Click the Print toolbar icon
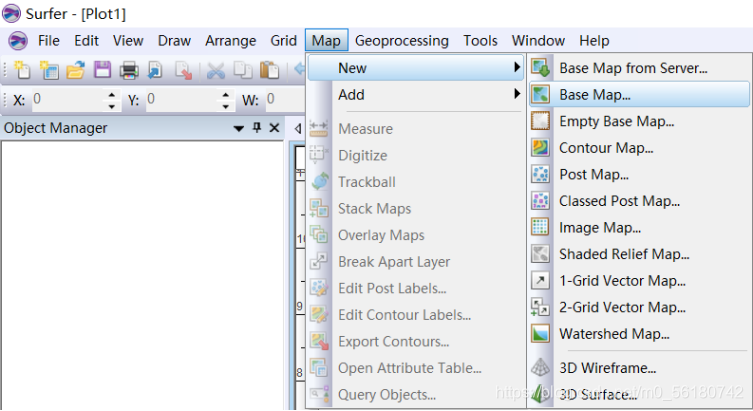753x411 pixels. click(129, 70)
